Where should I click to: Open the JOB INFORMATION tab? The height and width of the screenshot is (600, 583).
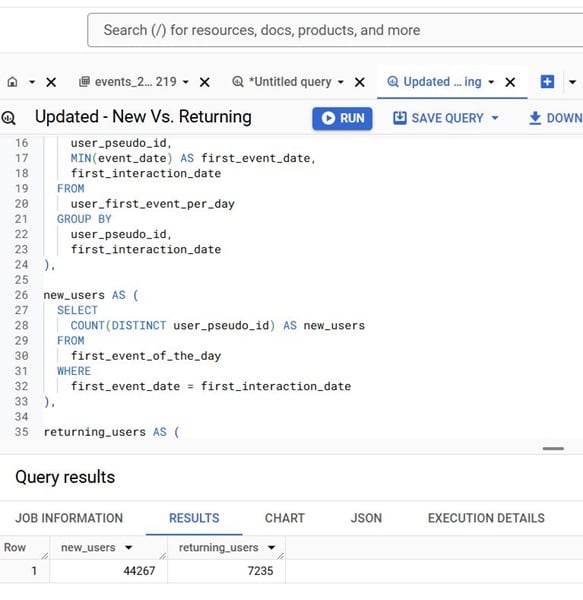pyautogui.click(x=69, y=518)
